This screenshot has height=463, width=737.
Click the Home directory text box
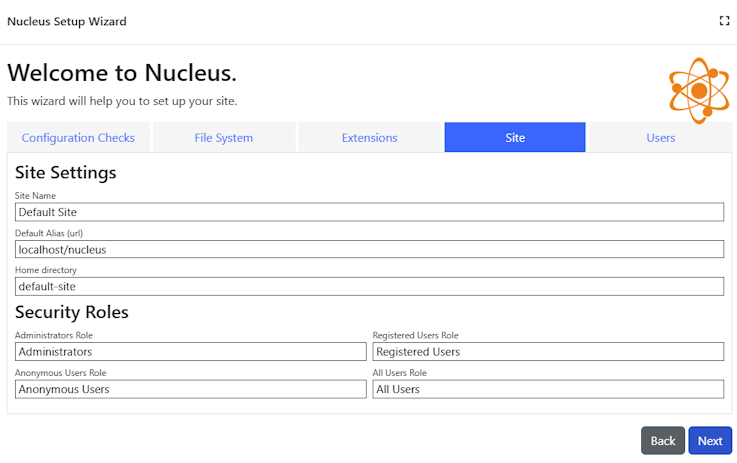(x=369, y=286)
